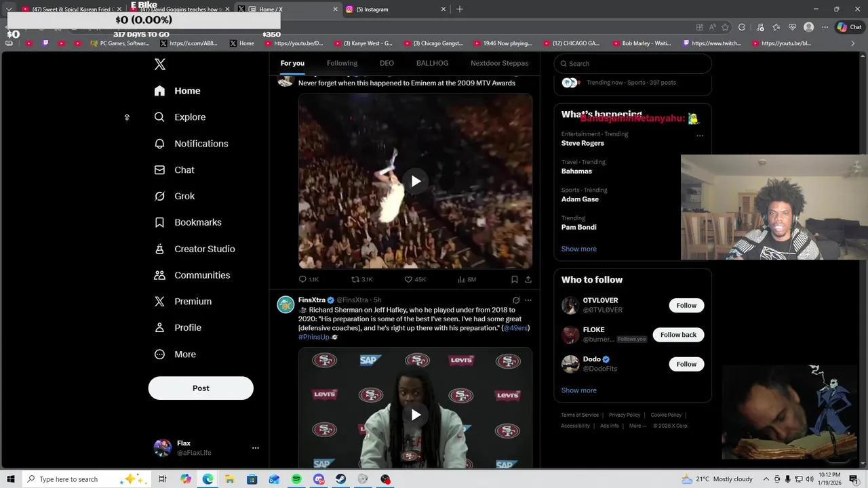Click FinsXtra profile avatar
Viewport: 868px width, 488px height.
click(285, 304)
